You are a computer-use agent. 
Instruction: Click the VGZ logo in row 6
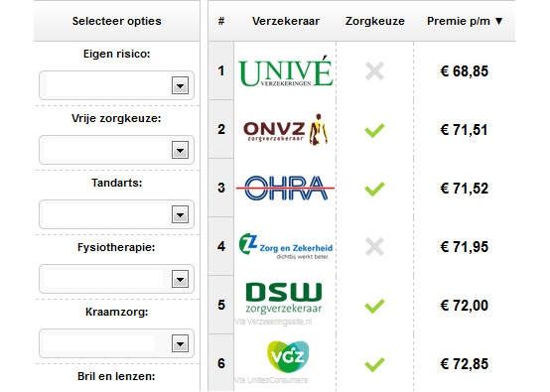[x=288, y=357]
